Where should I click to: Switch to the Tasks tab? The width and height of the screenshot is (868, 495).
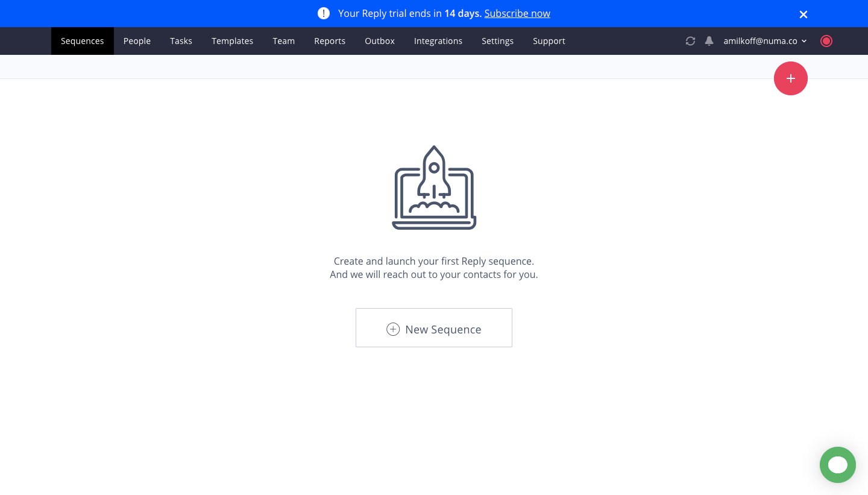[181, 41]
